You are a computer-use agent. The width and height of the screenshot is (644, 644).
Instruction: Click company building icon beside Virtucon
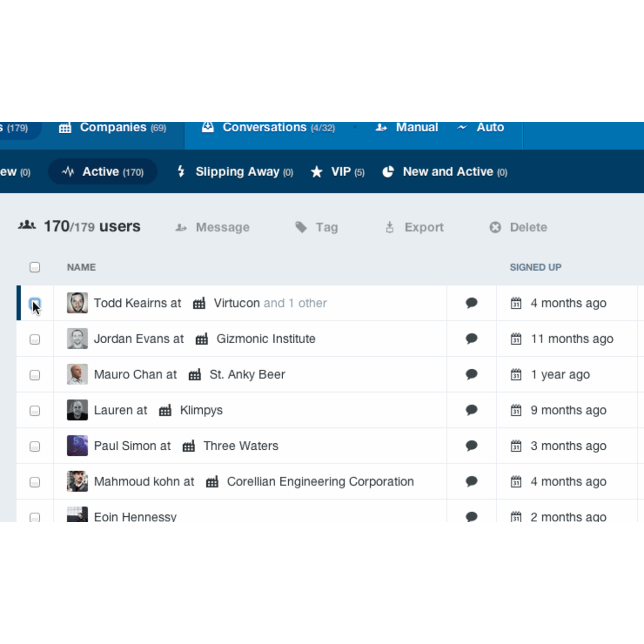[199, 303]
